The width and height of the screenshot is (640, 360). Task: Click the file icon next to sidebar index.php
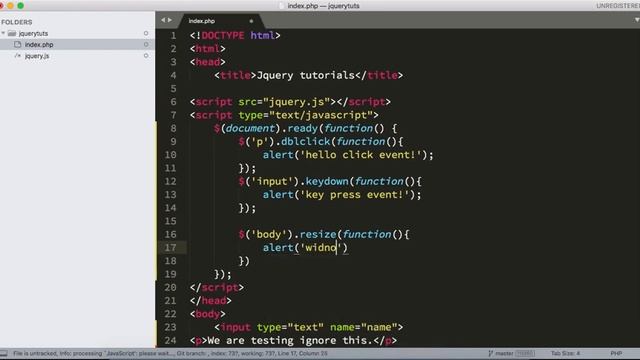tap(18, 44)
